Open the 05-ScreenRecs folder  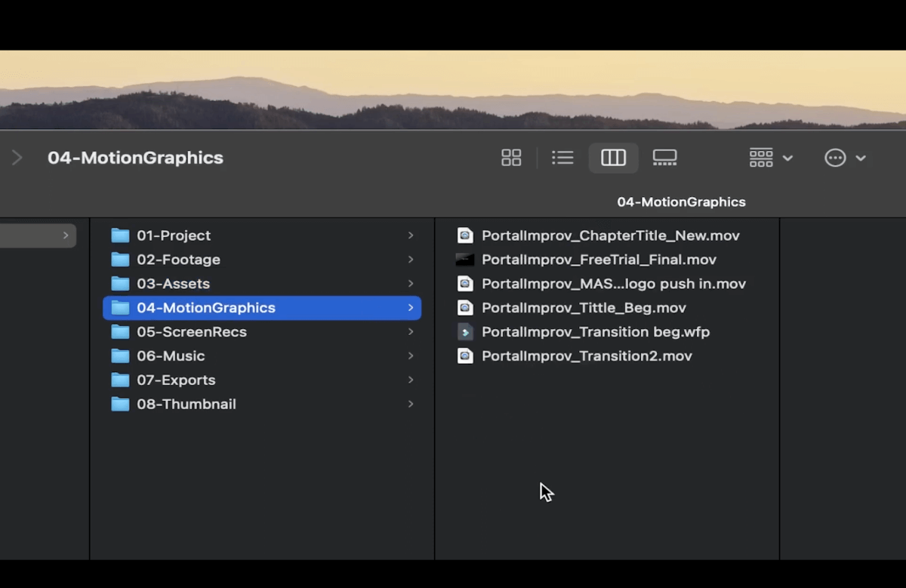pyautogui.click(x=262, y=332)
